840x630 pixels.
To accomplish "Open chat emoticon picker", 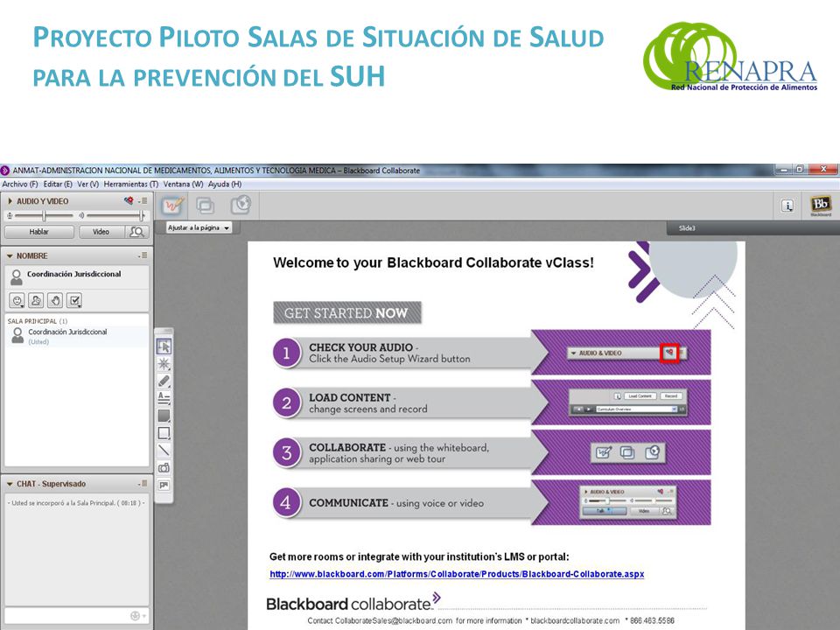I will (x=137, y=616).
